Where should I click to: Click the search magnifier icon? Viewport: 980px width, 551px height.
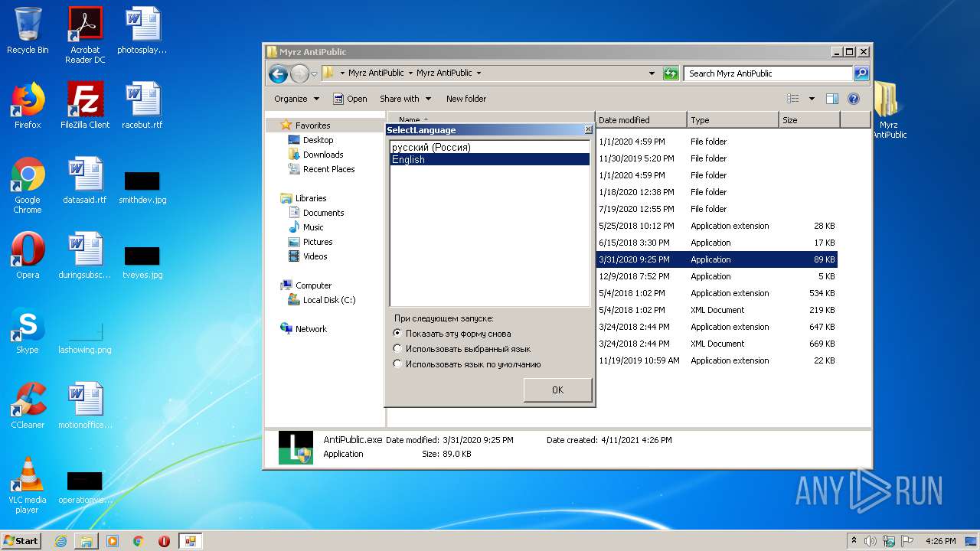tap(861, 73)
